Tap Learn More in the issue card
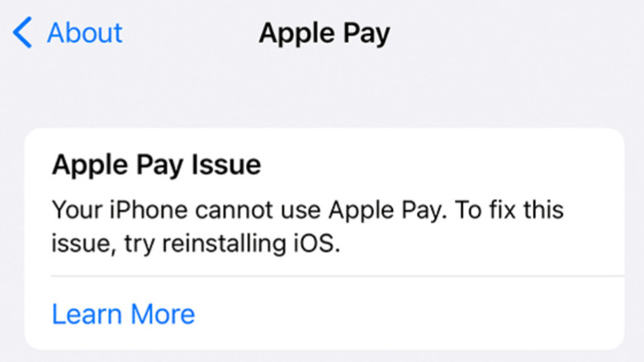This screenshot has width=644, height=362. [123, 314]
